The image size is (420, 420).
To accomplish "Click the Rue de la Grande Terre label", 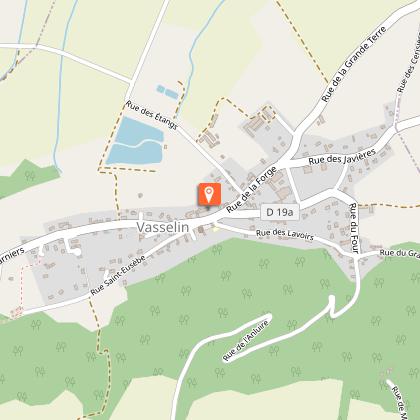I will coord(354,64).
